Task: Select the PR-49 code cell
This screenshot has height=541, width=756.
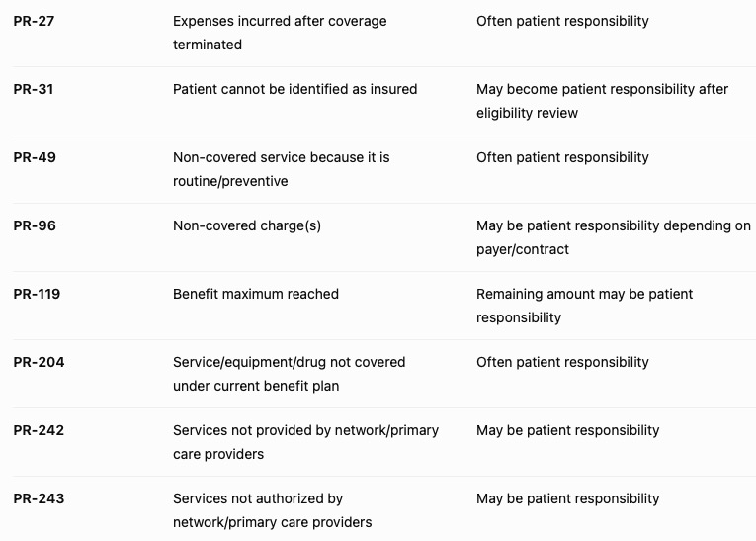Action: pos(35,157)
